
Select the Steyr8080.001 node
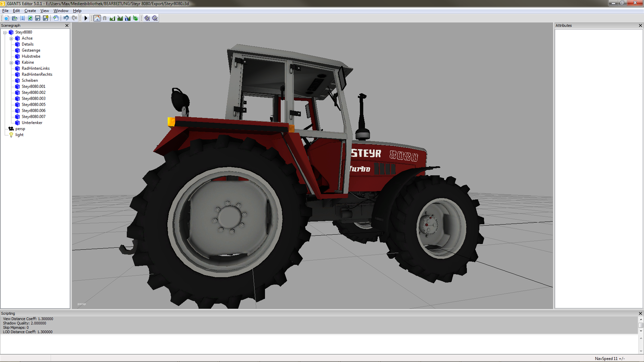point(34,86)
